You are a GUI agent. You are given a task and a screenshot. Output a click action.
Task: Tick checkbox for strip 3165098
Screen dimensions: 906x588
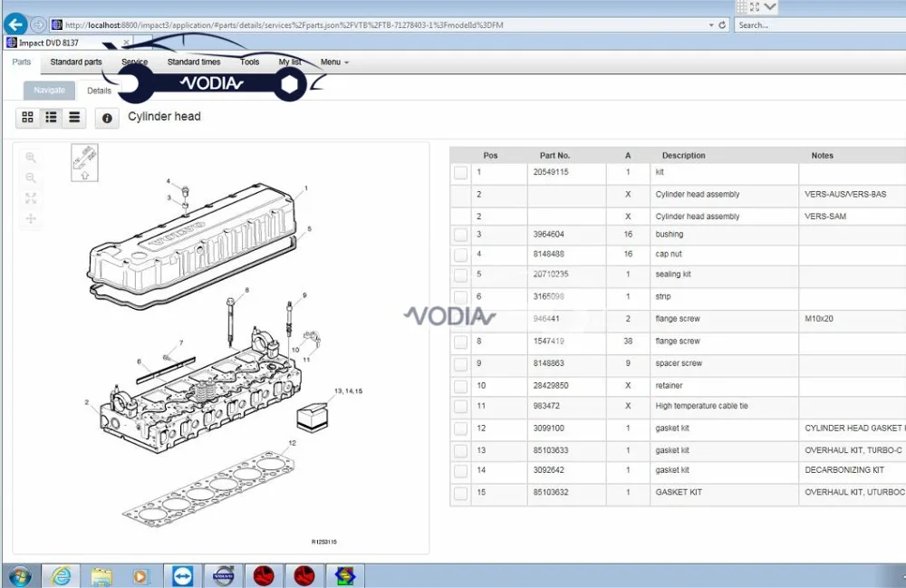click(x=460, y=297)
